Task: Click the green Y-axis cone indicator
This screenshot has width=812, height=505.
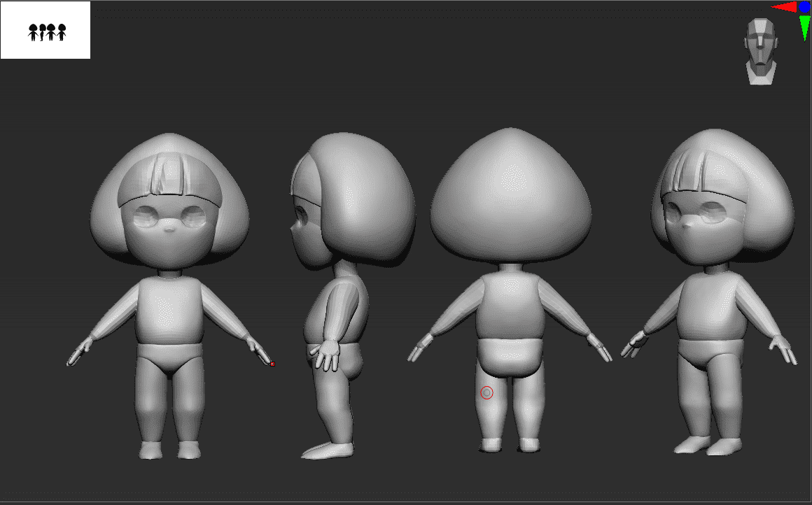Action: [804, 28]
